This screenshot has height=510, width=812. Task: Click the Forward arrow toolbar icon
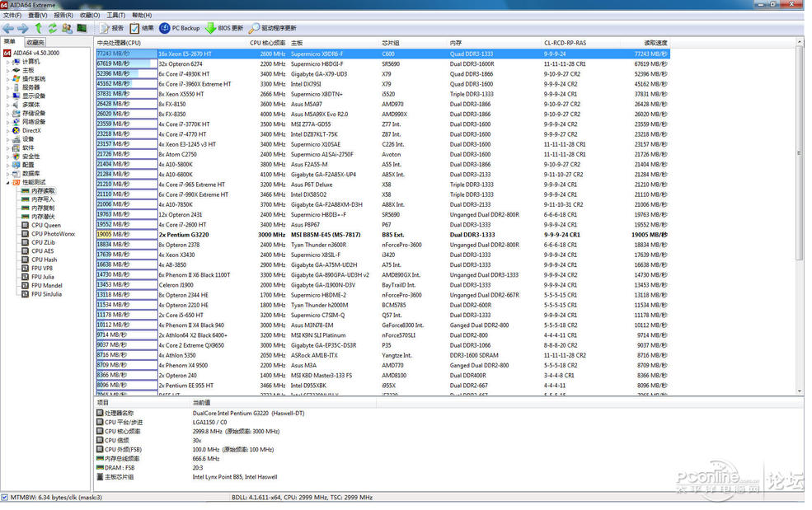coord(23,28)
